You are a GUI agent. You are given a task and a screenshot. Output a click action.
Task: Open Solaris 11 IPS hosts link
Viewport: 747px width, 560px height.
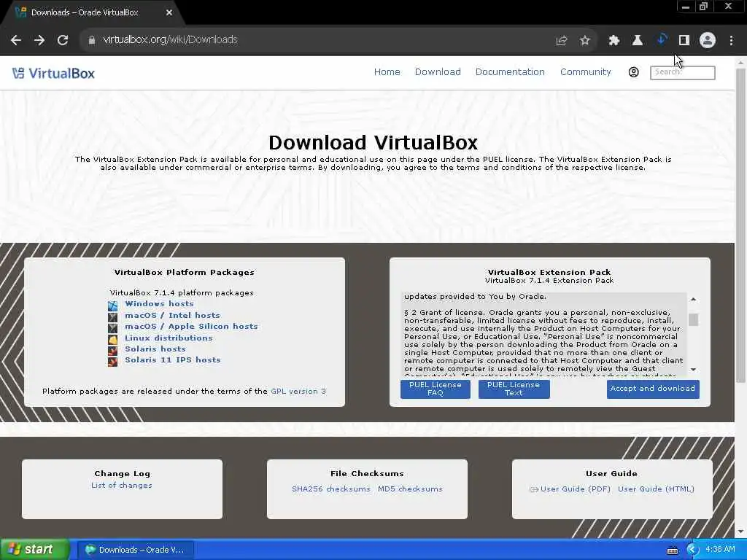click(172, 359)
